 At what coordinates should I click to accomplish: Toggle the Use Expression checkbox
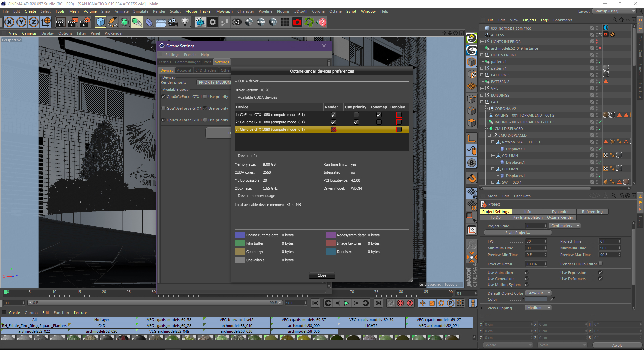[x=600, y=273]
